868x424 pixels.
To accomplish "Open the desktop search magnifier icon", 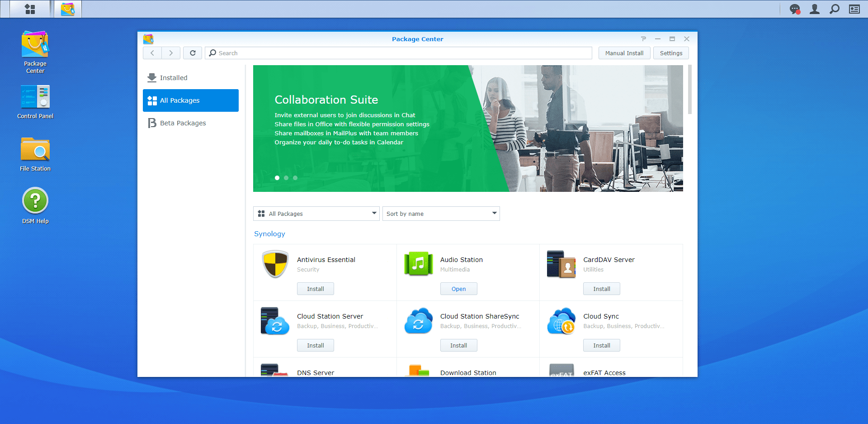I will [x=835, y=9].
